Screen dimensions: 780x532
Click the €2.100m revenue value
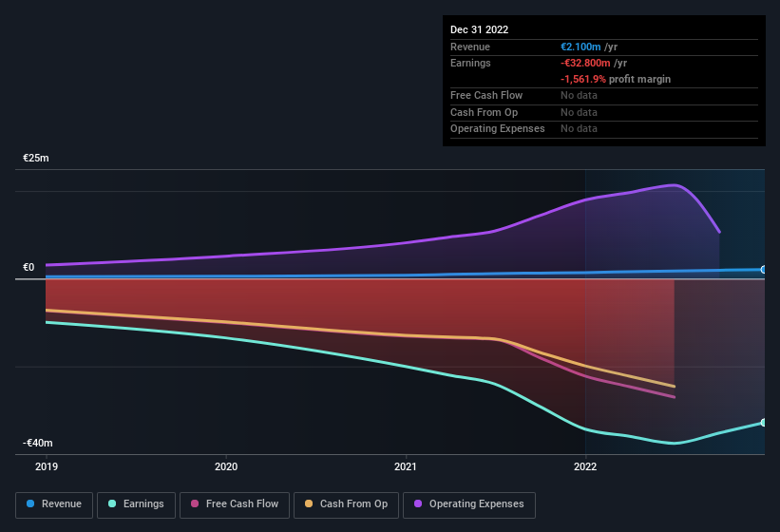pyautogui.click(x=580, y=47)
